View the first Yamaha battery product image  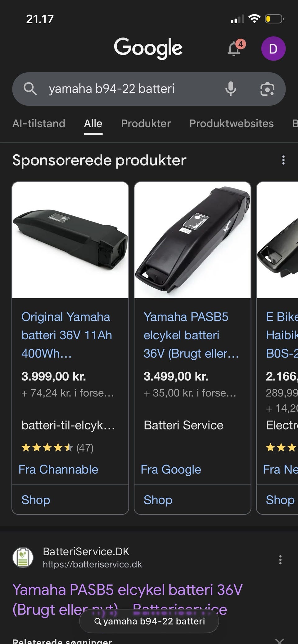[x=70, y=240]
